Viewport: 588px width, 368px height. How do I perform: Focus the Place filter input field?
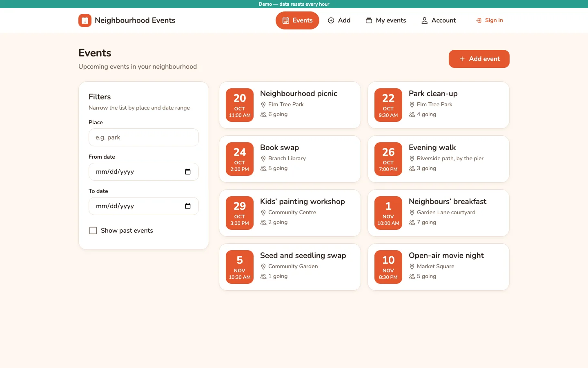(x=144, y=137)
